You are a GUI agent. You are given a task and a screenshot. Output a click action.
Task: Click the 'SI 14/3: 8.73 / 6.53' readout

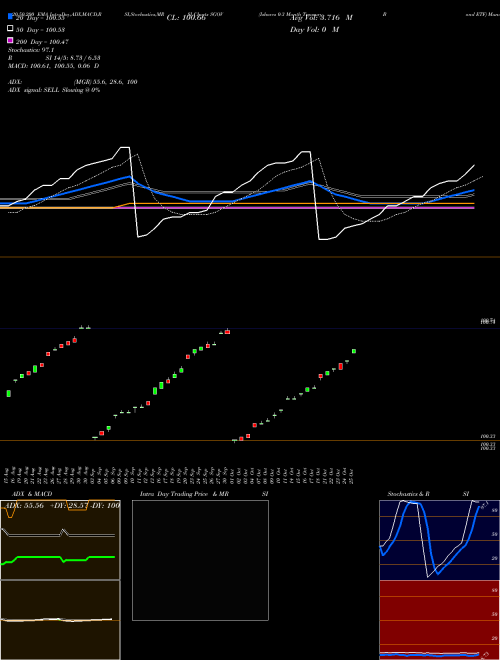[73, 58]
